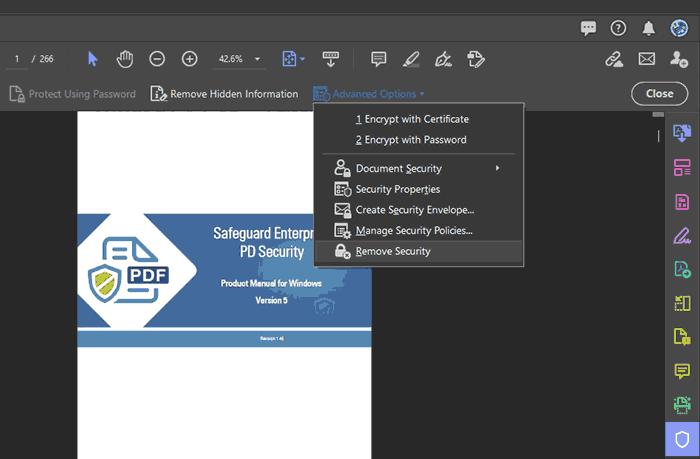The width and height of the screenshot is (700, 459).
Task: Click the current page number field
Action: pos(17,59)
